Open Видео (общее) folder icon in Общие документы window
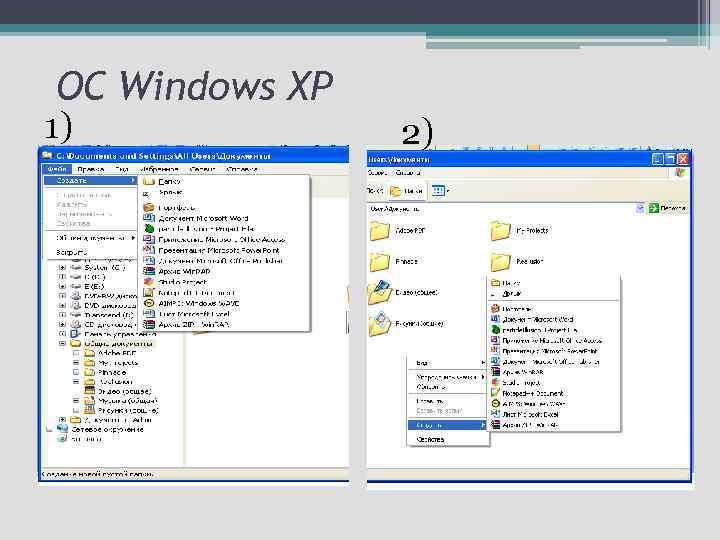The height and width of the screenshot is (540, 720). click(380, 292)
